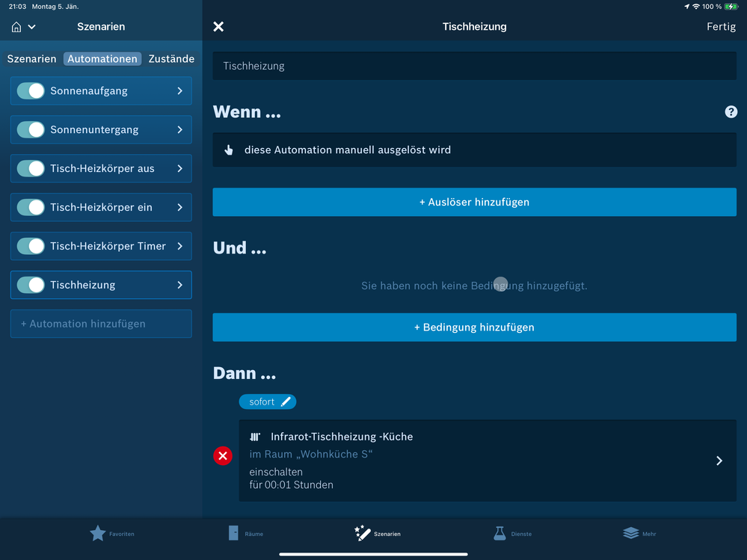
Task: Open the Favoriten star tab
Action: click(98, 533)
